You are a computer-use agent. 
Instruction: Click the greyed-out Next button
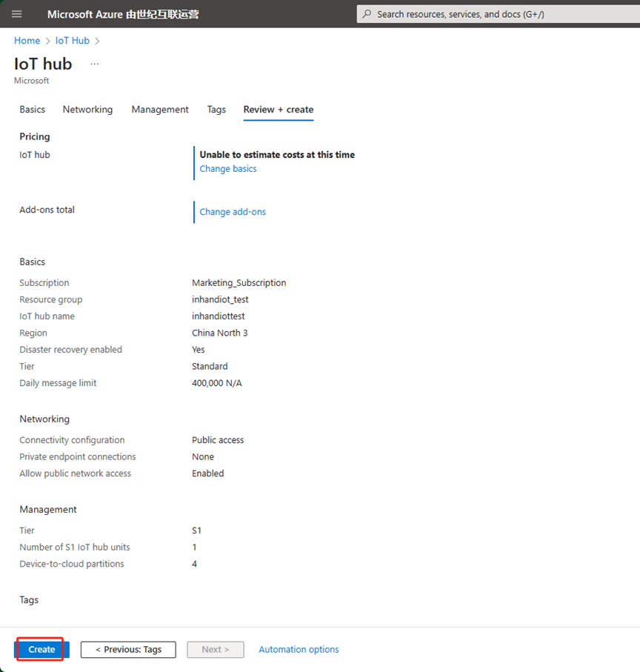pos(215,650)
